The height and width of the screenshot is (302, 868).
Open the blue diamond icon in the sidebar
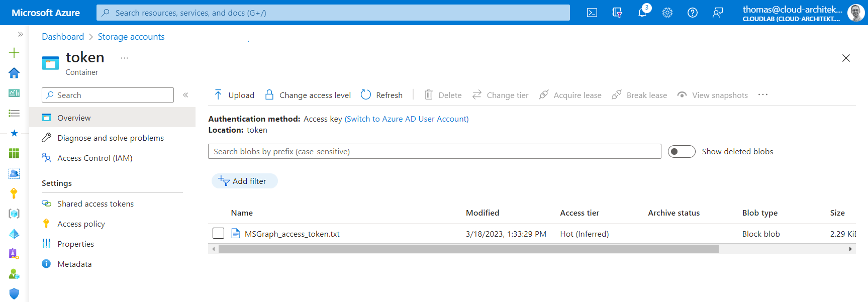14,234
